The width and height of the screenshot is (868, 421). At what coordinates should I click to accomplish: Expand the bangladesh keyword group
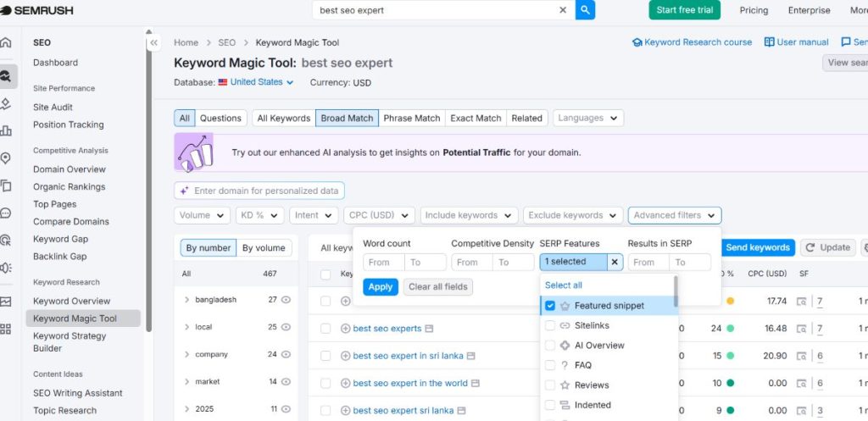click(x=187, y=299)
